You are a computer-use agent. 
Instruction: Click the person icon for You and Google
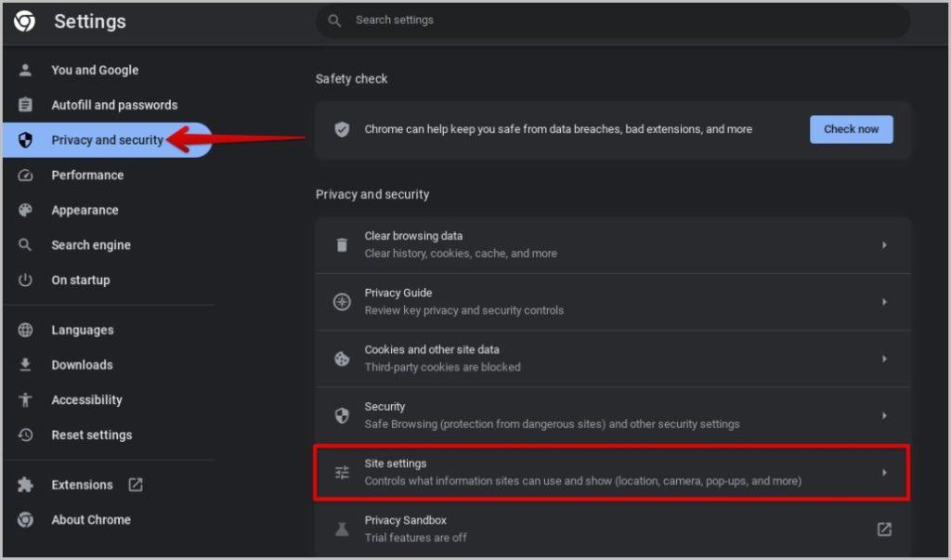pos(25,70)
